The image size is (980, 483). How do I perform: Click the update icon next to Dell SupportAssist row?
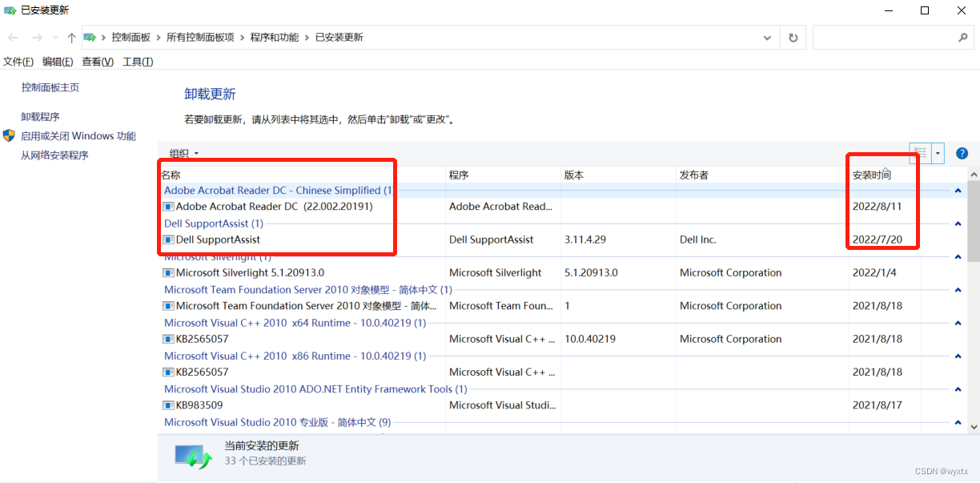coord(168,239)
